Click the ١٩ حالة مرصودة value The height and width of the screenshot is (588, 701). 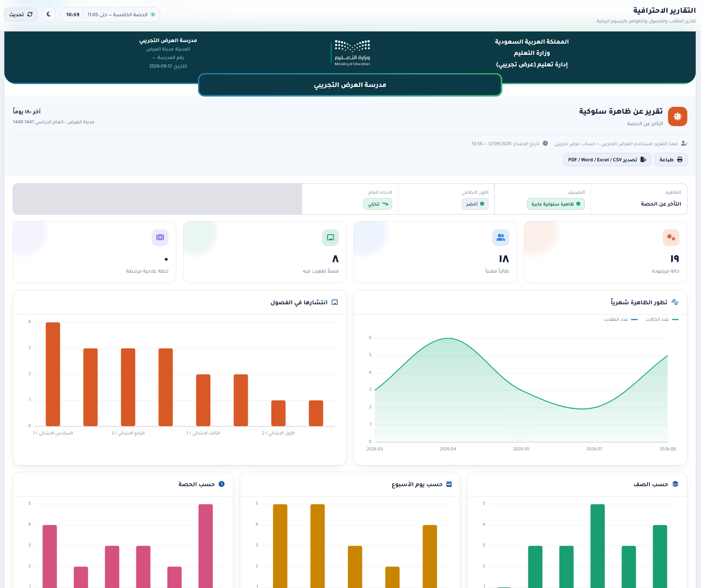(x=674, y=259)
